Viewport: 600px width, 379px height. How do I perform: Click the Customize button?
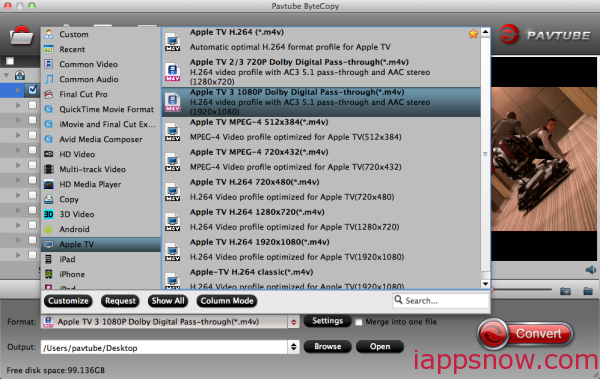68,301
